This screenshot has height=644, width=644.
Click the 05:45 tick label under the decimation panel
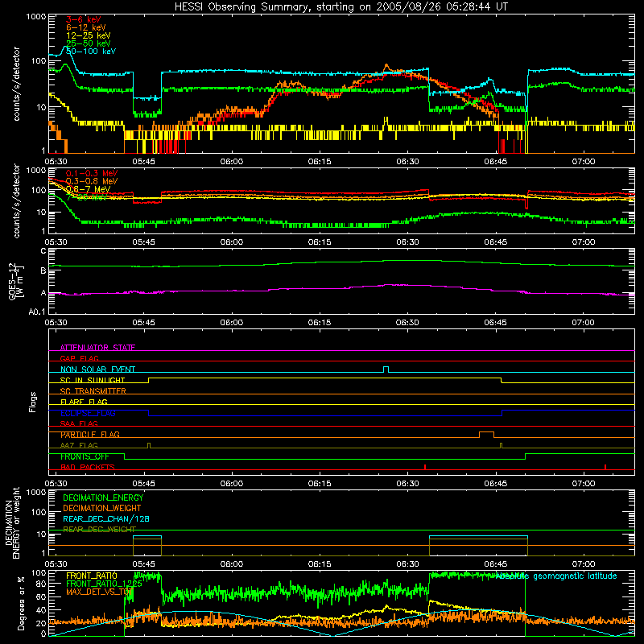click(x=144, y=564)
